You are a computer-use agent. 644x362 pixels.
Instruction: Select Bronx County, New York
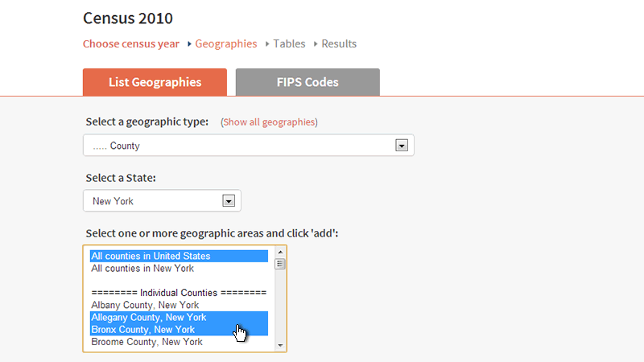pyautogui.click(x=179, y=330)
